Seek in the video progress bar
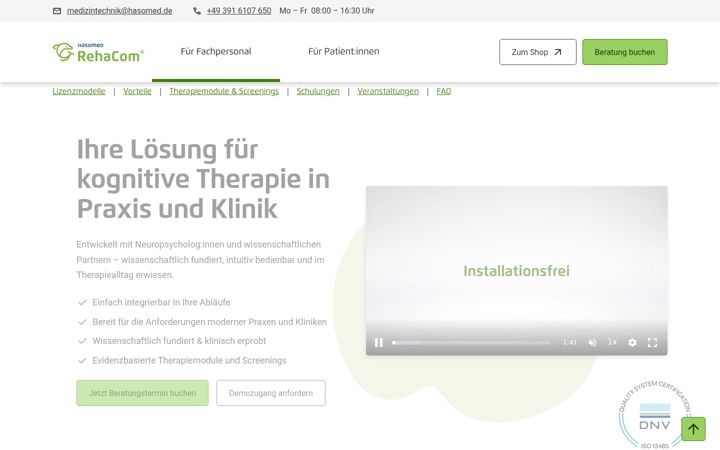Image resolution: width=720 pixels, height=450 pixels. point(471,343)
